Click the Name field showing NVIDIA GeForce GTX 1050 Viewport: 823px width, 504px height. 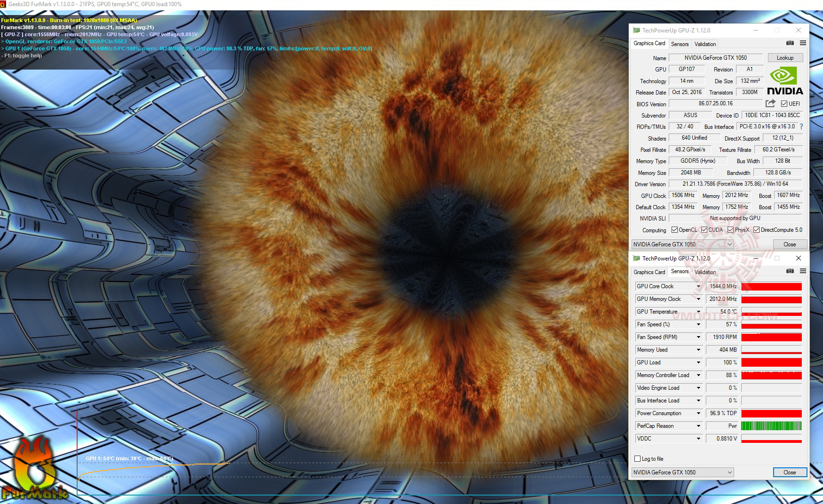[x=715, y=58]
